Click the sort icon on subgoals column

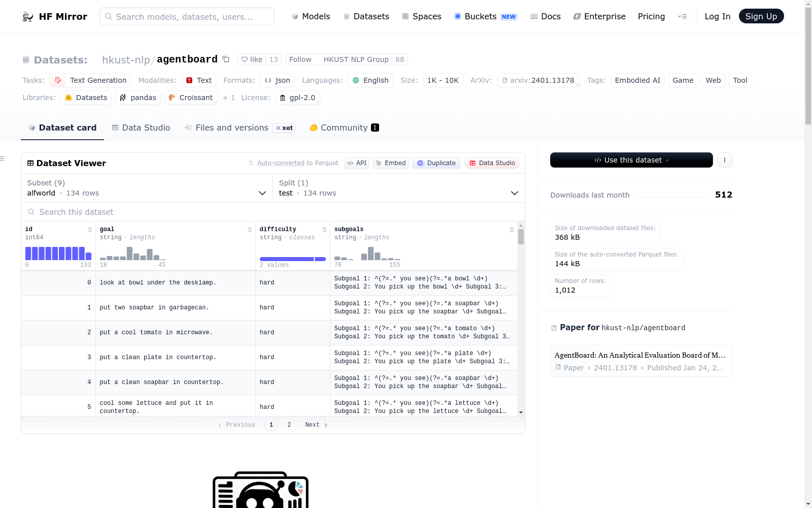pos(512,230)
